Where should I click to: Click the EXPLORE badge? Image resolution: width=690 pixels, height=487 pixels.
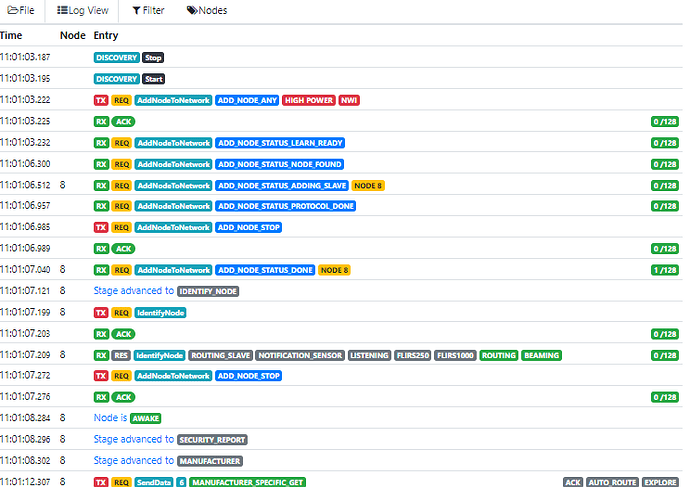point(660,482)
